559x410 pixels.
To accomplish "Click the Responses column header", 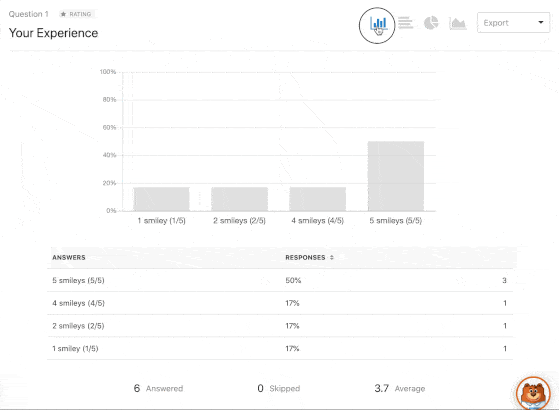I will point(305,257).
